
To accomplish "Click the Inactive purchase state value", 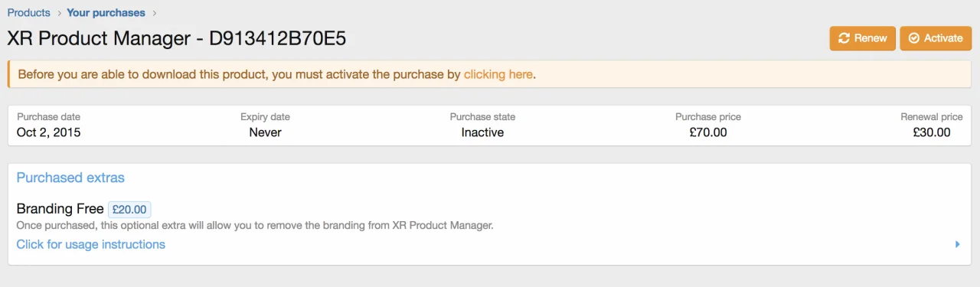I will [482, 132].
